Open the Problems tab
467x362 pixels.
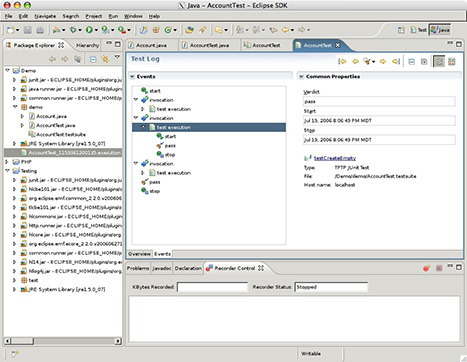138,268
